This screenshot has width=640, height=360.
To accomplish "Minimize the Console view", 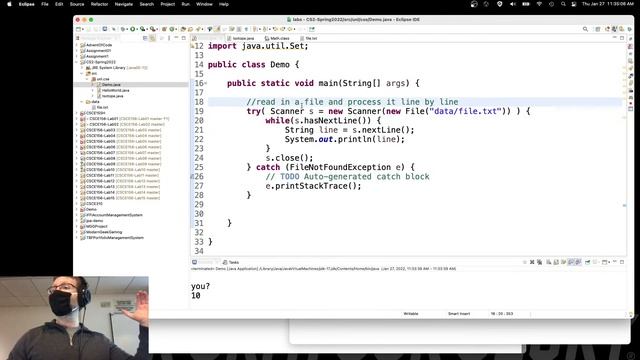I will tap(615, 262).
